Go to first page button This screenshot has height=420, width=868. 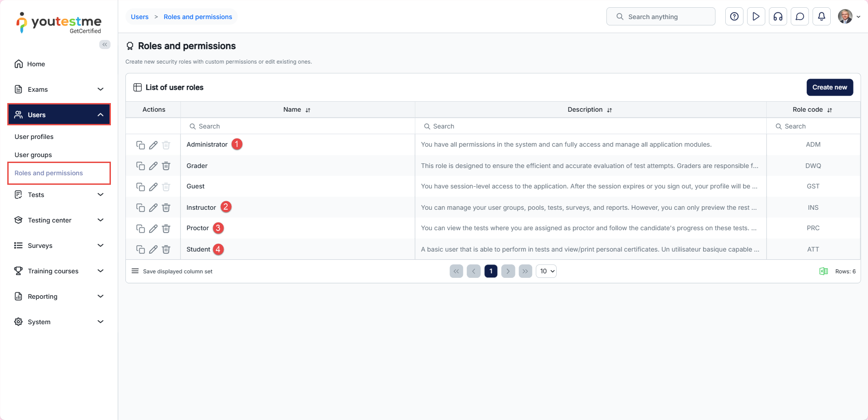(456, 271)
